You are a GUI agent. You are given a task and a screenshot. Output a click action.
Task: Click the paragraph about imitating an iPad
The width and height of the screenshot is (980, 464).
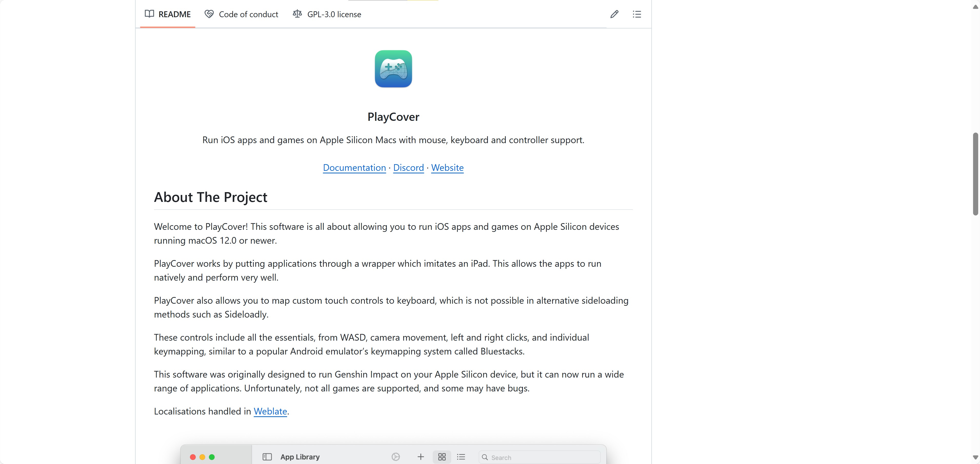click(x=378, y=270)
